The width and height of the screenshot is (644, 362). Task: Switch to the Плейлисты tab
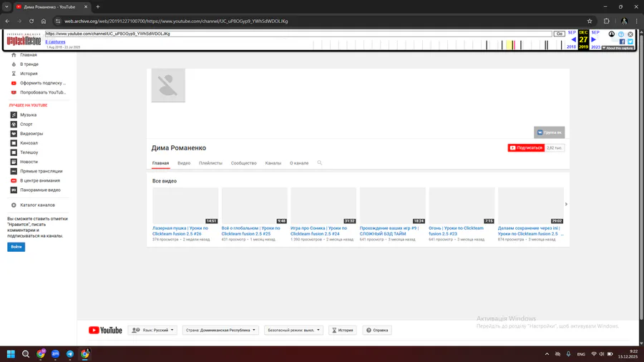[x=210, y=163]
